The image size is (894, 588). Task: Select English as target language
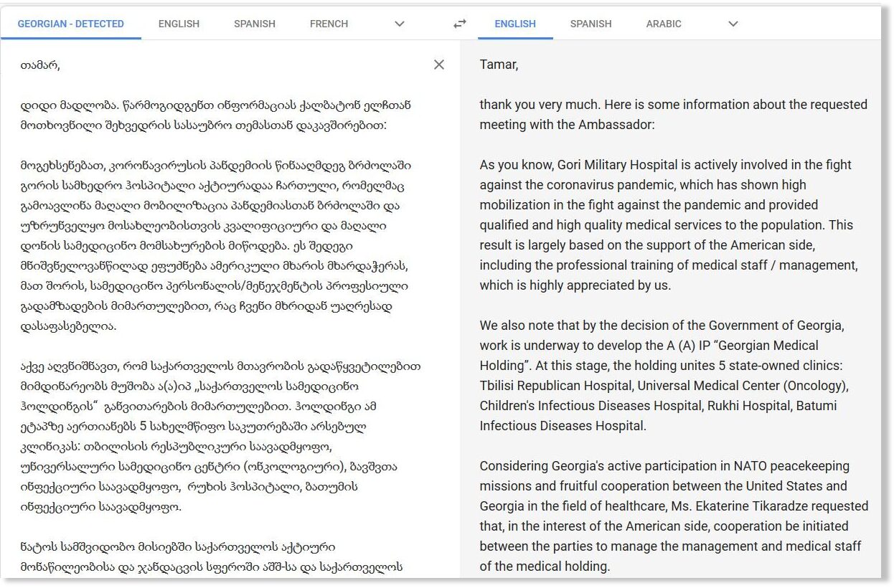point(515,24)
